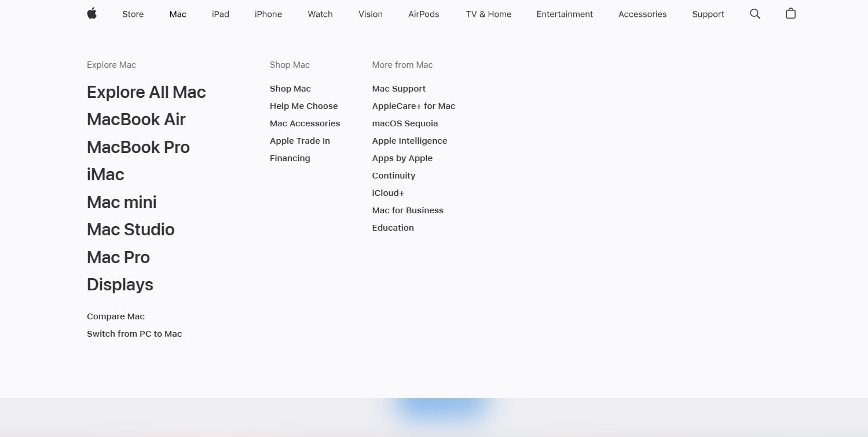
Task: Open the iCloud+ link
Action: pos(389,193)
